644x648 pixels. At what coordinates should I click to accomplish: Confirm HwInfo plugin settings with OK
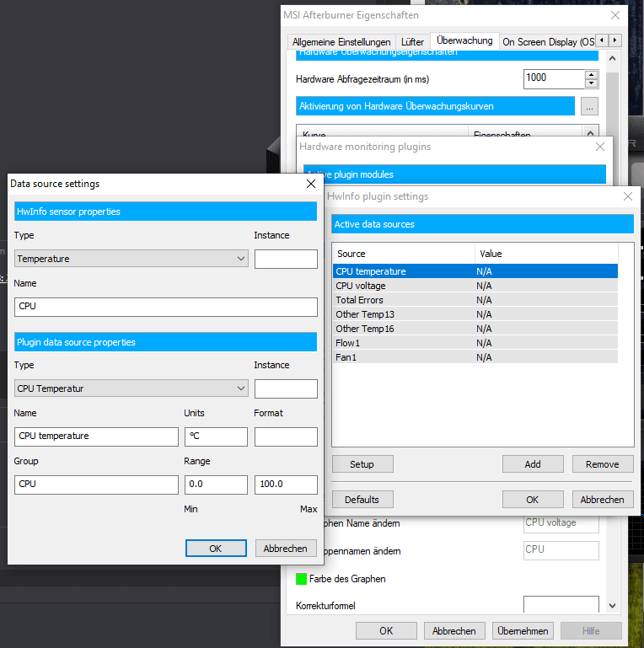coord(533,500)
